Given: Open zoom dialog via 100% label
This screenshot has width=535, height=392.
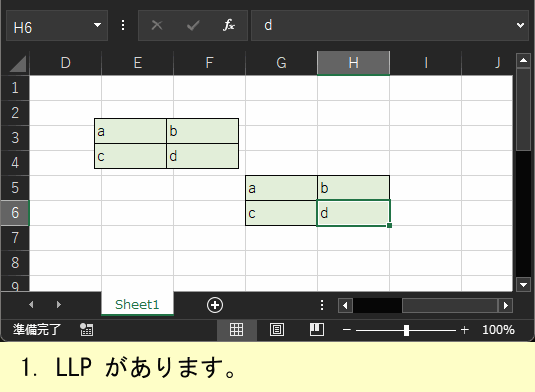Looking at the screenshot, I should click(498, 330).
